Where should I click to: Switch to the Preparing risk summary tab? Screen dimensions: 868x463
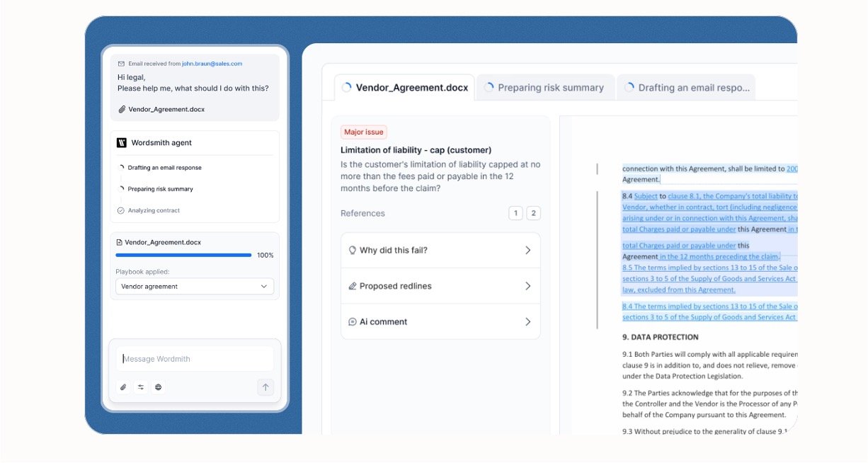tap(544, 88)
